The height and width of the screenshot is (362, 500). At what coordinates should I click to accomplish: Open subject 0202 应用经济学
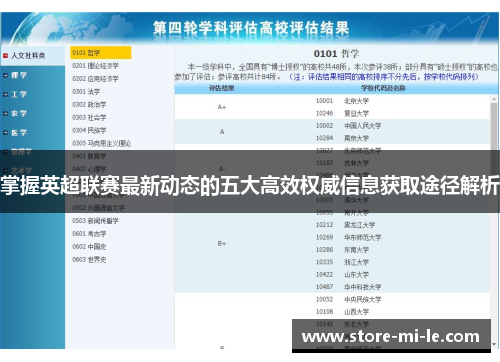(95, 79)
